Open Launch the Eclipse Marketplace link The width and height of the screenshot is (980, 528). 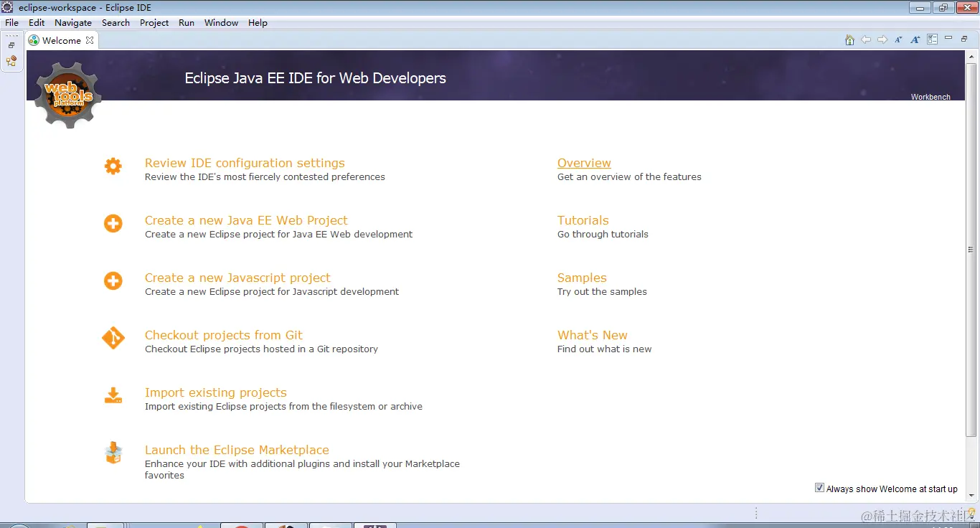click(x=237, y=450)
